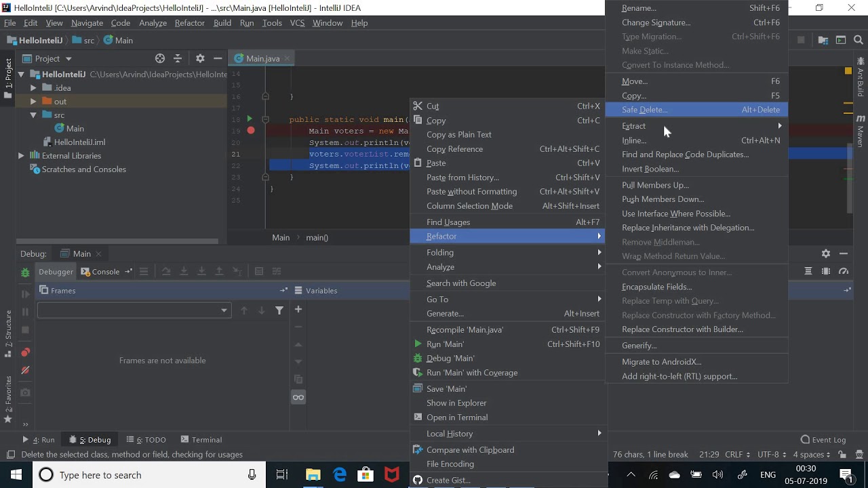Switch to the Console tab in debugger
The image size is (868, 488).
[100, 271]
